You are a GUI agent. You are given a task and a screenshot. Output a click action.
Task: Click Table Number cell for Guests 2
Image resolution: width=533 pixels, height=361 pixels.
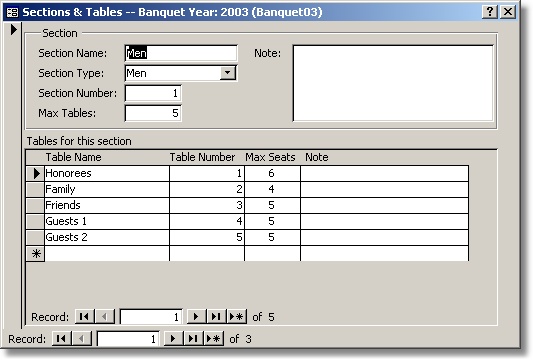click(207, 237)
